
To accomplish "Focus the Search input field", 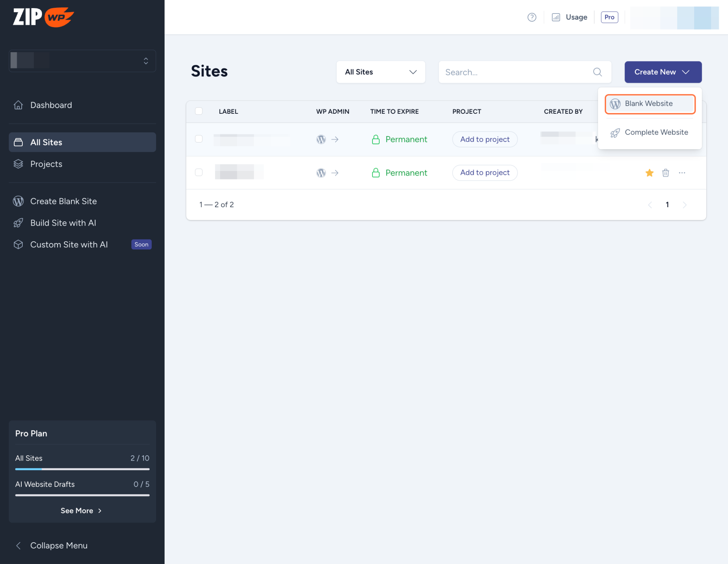I will (x=515, y=72).
